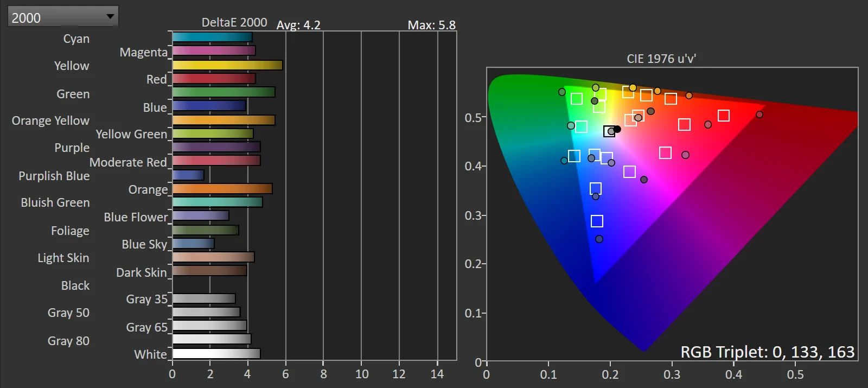Click the Purplish Blue bar
Viewport: 868px width, 388px height.
pyautogui.click(x=188, y=175)
